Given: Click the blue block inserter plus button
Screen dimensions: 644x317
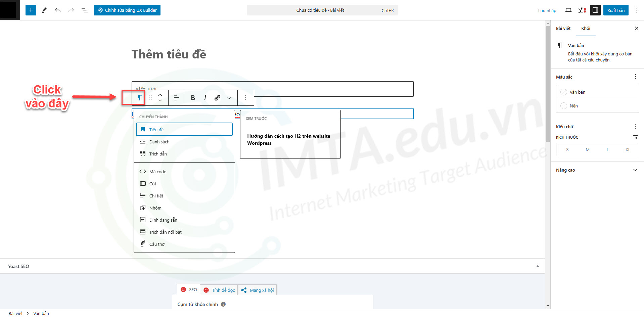Looking at the screenshot, I should coord(31,10).
